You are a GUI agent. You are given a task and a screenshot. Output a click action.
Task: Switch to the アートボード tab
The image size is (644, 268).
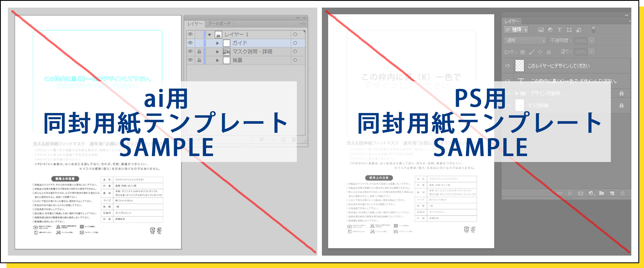pyautogui.click(x=219, y=24)
